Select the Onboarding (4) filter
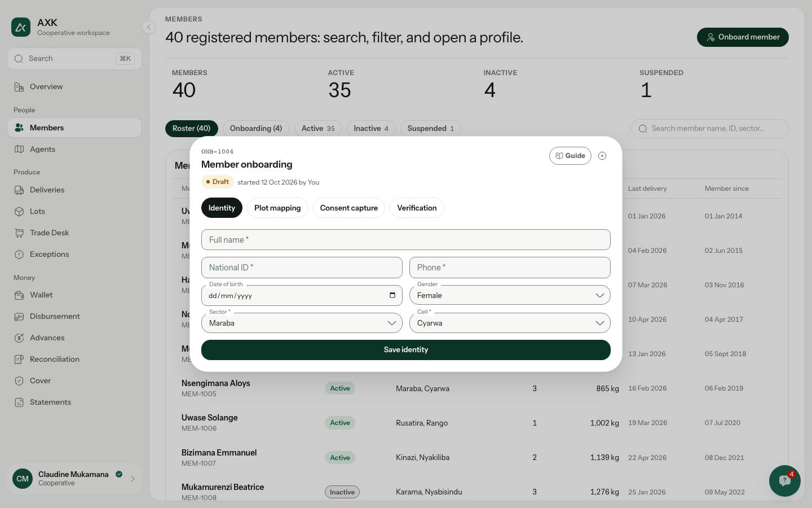 (256, 129)
